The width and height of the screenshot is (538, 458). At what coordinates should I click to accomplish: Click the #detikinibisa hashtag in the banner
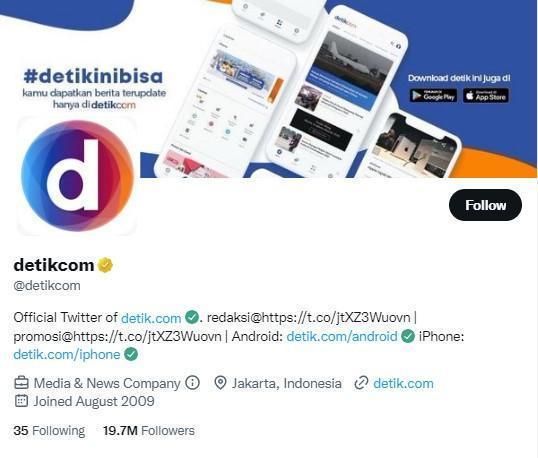(93, 76)
